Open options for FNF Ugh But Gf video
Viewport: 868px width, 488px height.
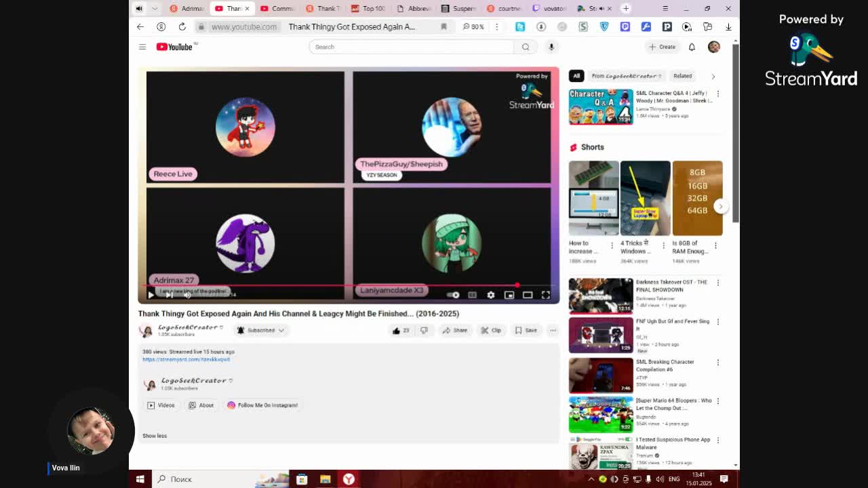point(718,322)
